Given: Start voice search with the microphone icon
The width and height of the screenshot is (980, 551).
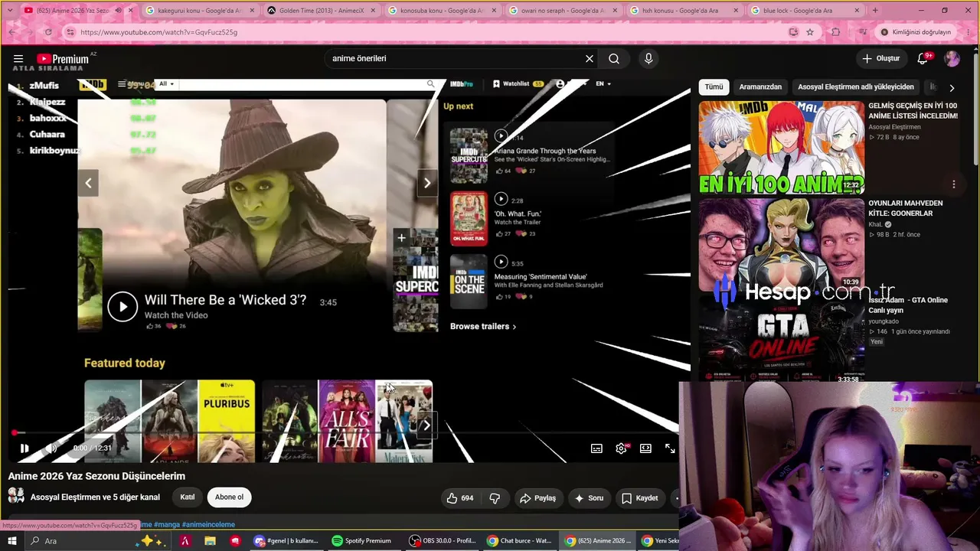Looking at the screenshot, I should click(648, 59).
